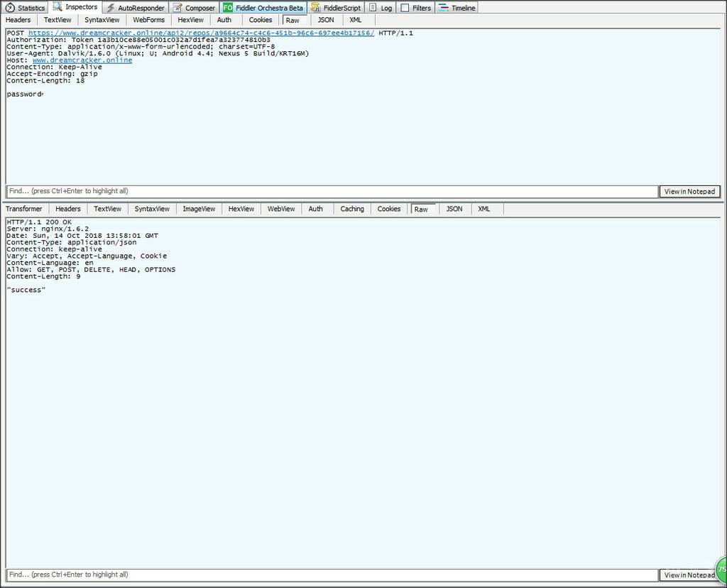Click the Timeline bars icon
Image resolution: width=727 pixels, height=588 pixels.
pos(443,8)
